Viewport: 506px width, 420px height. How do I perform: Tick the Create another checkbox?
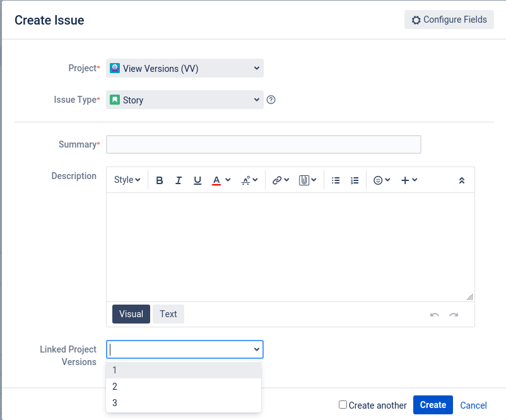click(343, 404)
